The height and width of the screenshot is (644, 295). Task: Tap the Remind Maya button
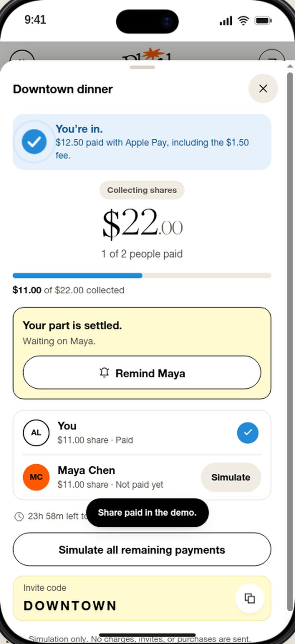(142, 373)
